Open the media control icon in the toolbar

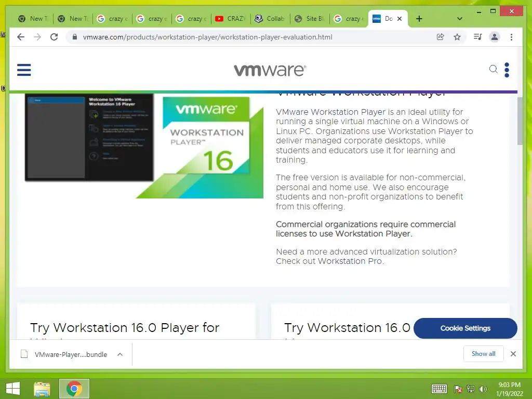(478, 37)
